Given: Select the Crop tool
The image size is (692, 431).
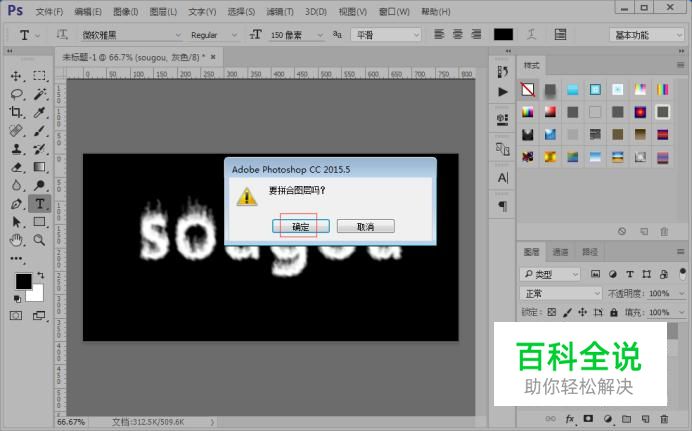Looking at the screenshot, I should [16, 112].
